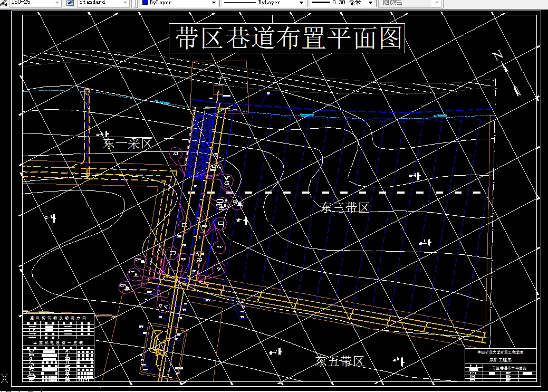Click the UCS X axis icon

(4, 378)
